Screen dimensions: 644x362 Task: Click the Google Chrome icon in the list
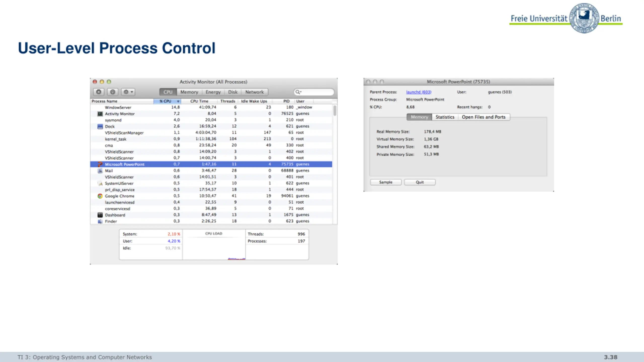pyautogui.click(x=100, y=196)
